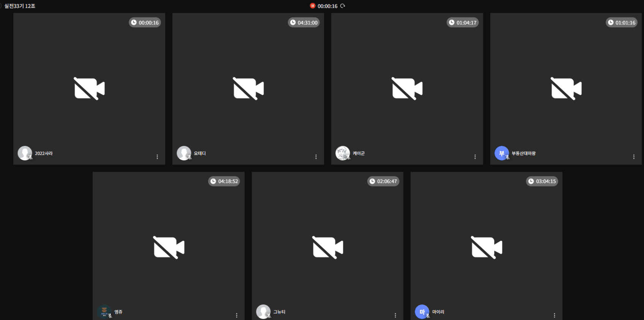Screen dimensions: 644x320
Task: Open the more options menu for 케이군
Action: (475, 157)
